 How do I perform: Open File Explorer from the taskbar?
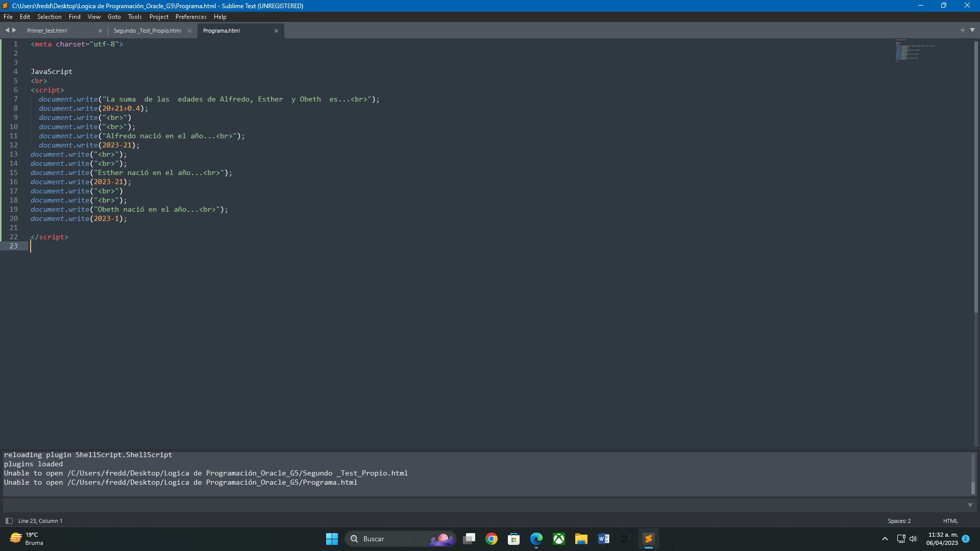click(x=581, y=539)
